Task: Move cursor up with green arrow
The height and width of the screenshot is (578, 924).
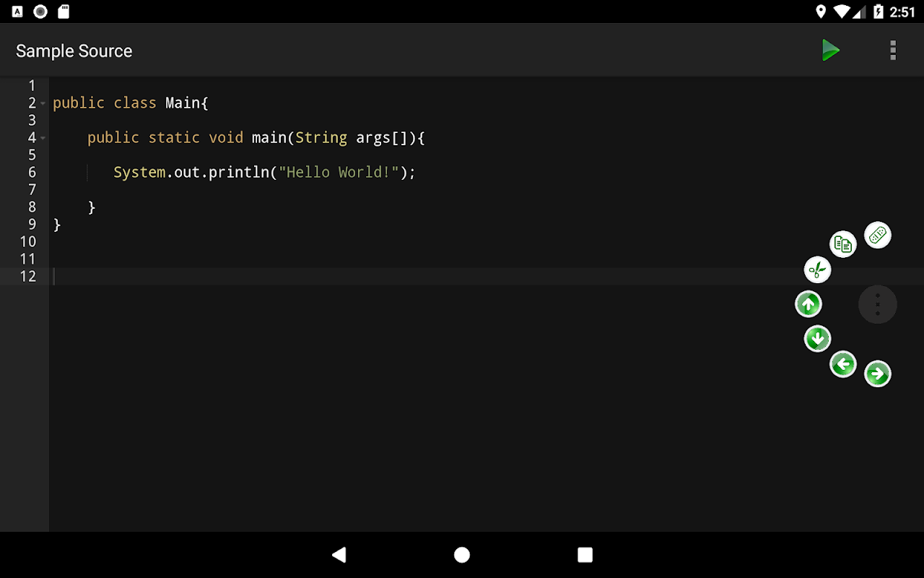Action: pyautogui.click(x=808, y=304)
